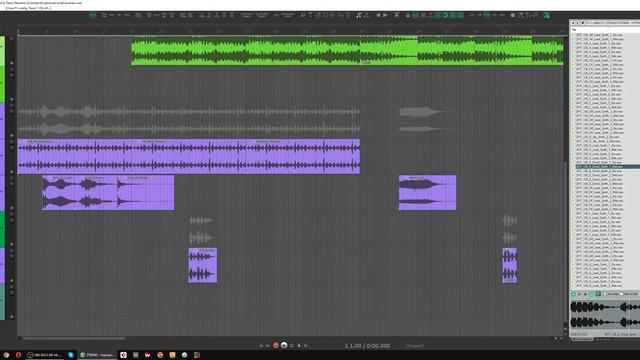640x360 pixels.
Task: Open Skype from the taskbar
Action: [x=71, y=355]
